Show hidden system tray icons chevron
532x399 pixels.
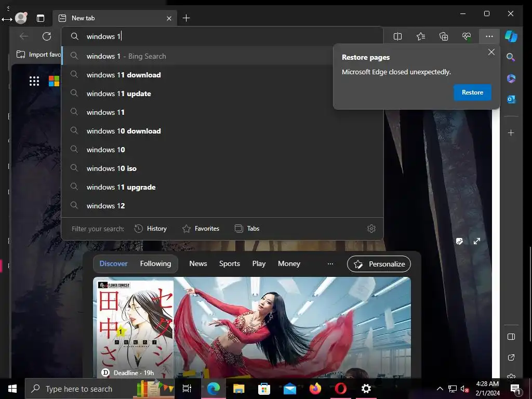[440, 389]
